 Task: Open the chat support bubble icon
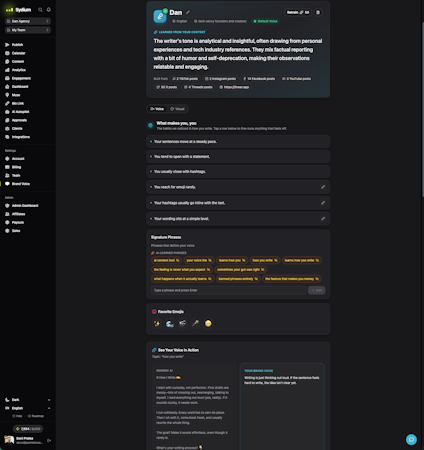[411, 439]
